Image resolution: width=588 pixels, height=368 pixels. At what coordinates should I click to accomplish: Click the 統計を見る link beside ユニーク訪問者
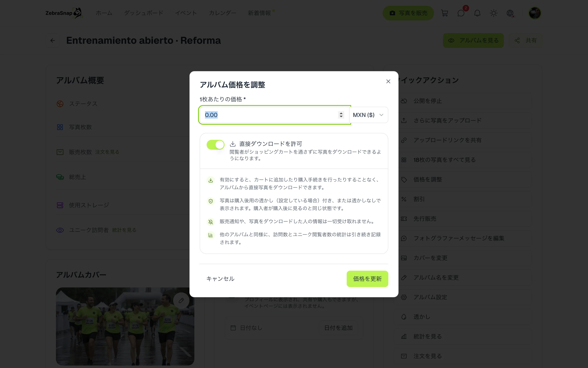(124, 230)
